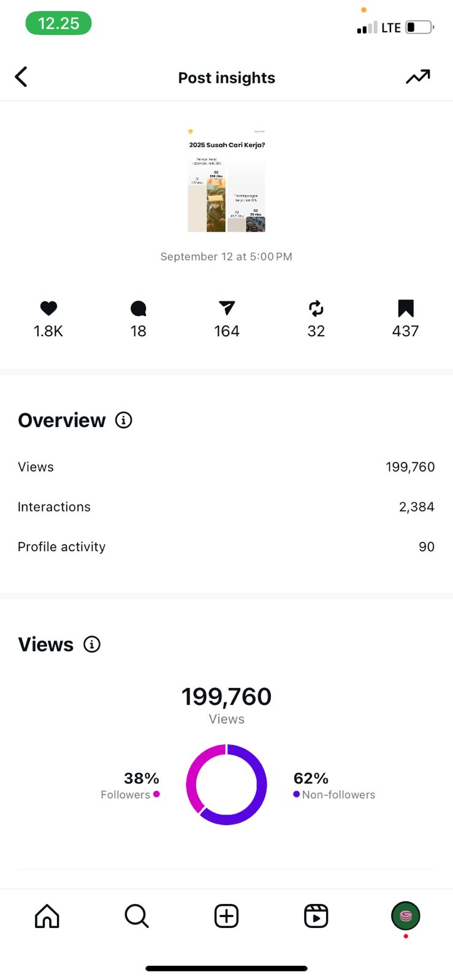This screenshot has height=980, width=453.
Task: Go back using the left arrow
Action: tap(21, 77)
